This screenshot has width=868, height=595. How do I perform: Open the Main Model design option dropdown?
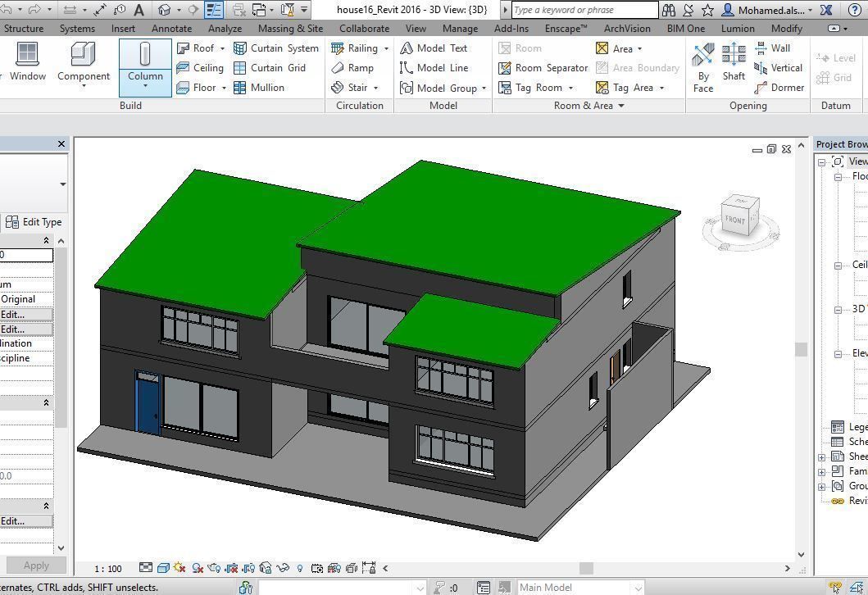[x=638, y=588]
